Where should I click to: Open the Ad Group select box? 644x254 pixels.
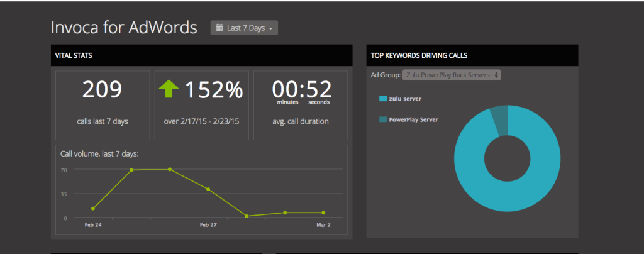point(452,75)
